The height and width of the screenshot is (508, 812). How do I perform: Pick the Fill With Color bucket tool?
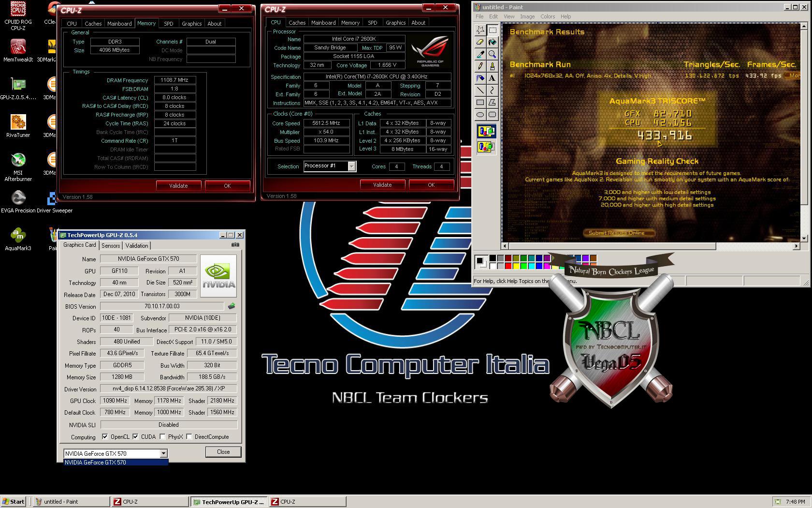492,42
